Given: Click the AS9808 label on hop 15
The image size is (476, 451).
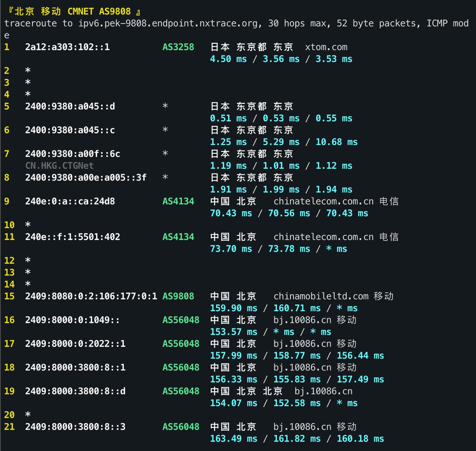Looking at the screenshot, I should (x=178, y=296).
